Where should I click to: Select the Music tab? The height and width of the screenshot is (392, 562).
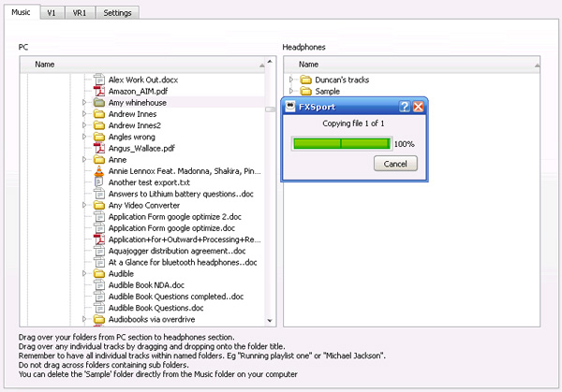coord(21,12)
